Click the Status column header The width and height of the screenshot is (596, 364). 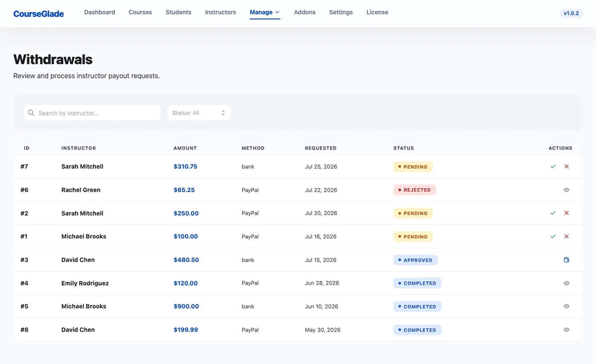(404, 148)
